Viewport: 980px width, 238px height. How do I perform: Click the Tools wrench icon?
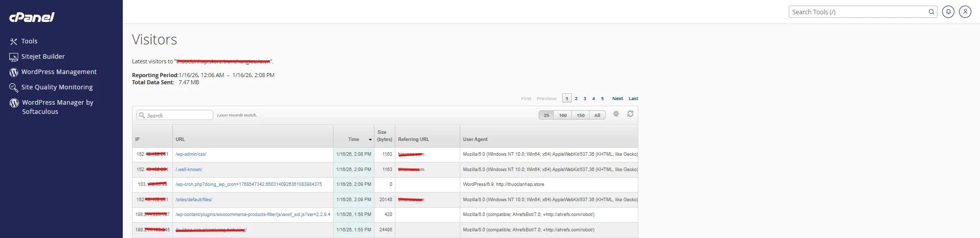click(x=14, y=41)
